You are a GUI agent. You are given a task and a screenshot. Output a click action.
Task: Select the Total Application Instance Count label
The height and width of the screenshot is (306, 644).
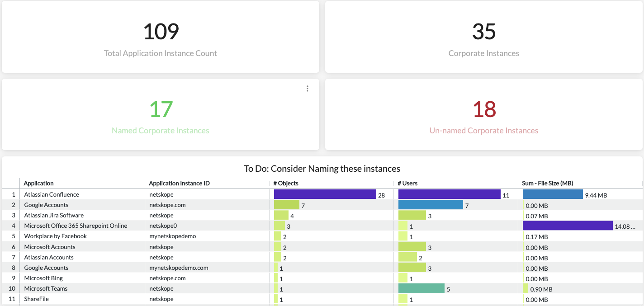pos(161,53)
